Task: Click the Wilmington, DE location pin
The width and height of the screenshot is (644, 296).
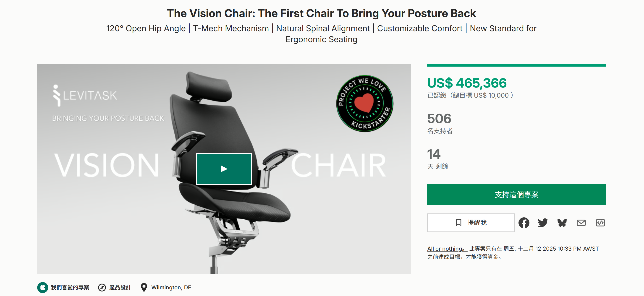Action: pos(144,288)
